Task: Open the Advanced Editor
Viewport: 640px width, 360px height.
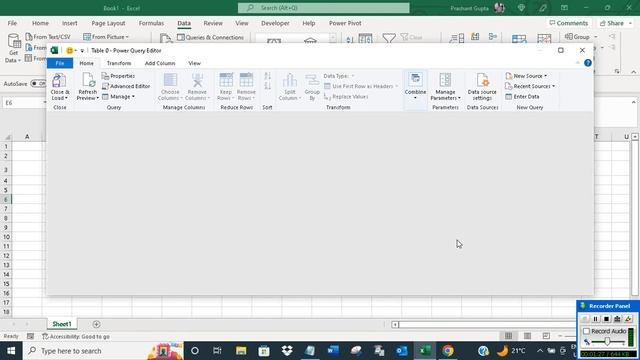Action: (x=126, y=86)
